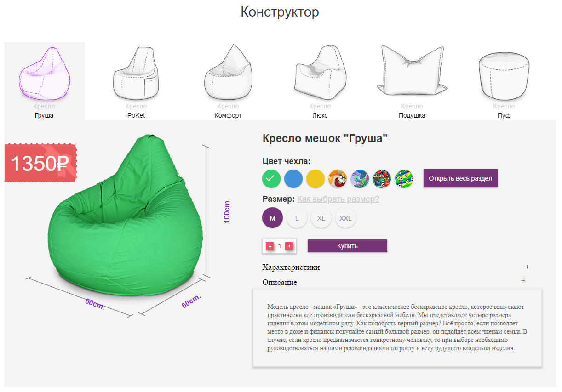Viewport: 562px width, 392px height.
Task: Pick the soccer ball patterned cover
Action: (404, 179)
